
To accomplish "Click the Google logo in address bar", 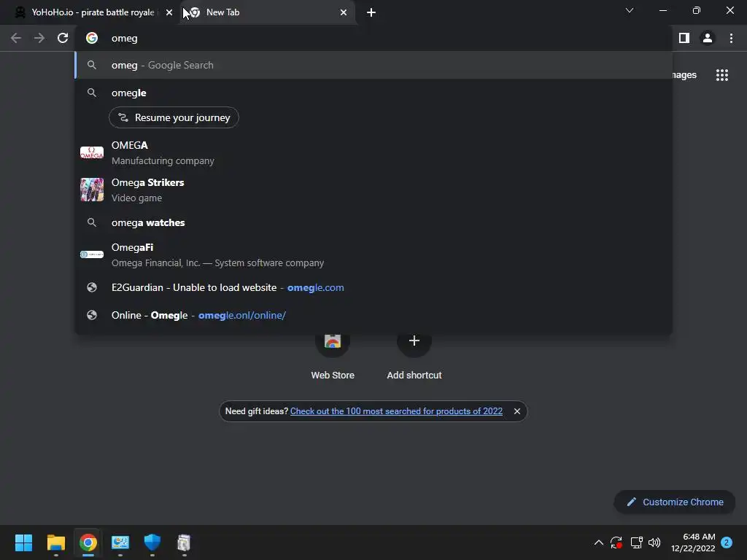I will click(x=92, y=38).
